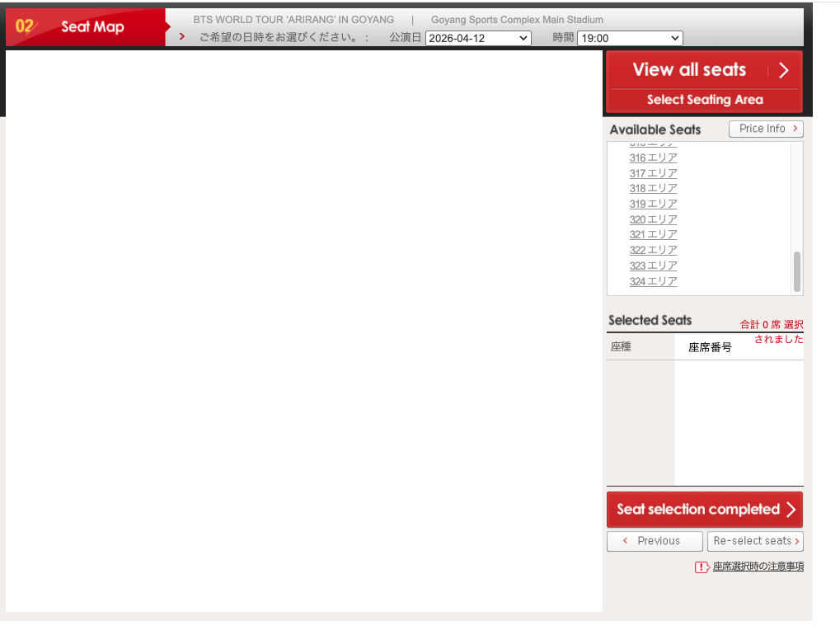The height and width of the screenshot is (635, 840).
Task: Open Price Info
Action: tap(766, 129)
